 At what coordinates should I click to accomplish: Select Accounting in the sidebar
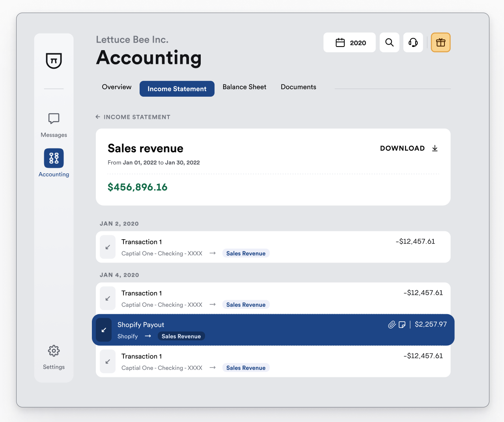coord(54,158)
